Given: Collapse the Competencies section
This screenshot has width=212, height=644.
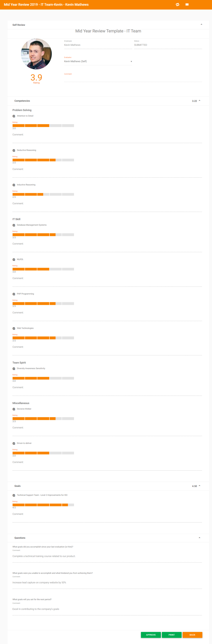Looking at the screenshot, I should tap(199, 100).
